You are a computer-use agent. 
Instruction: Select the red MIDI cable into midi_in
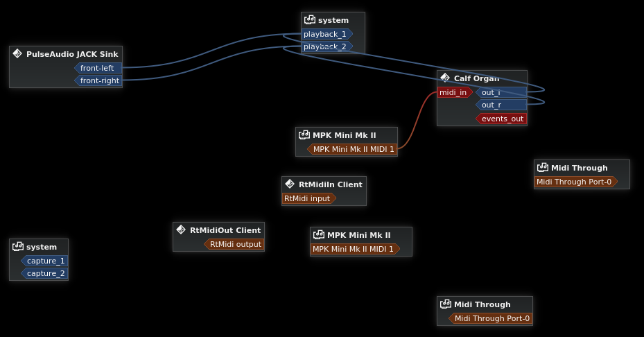417,121
